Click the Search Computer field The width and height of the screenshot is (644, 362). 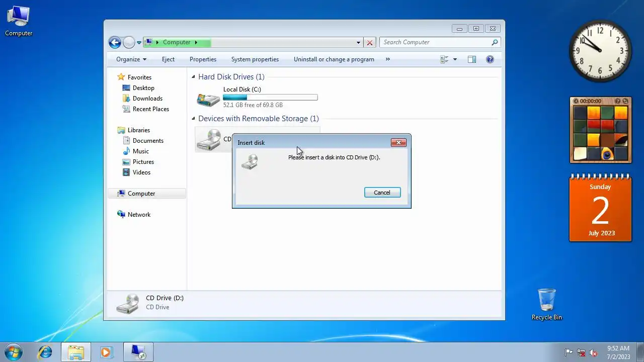click(x=436, y=42)
